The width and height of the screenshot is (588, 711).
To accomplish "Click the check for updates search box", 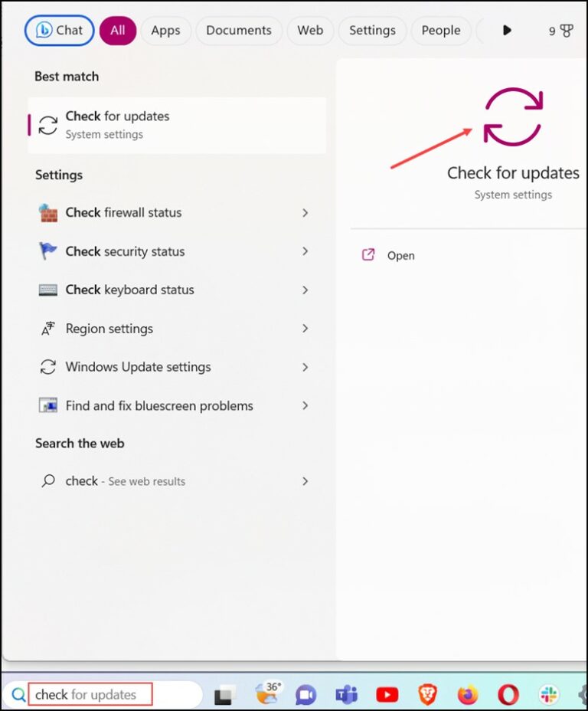I will tap(90, 694).
